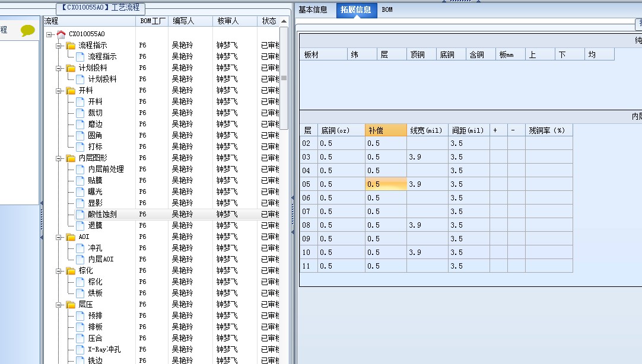Select the 棕化 folder icon
642x364 pixels.
coord(71,271)
